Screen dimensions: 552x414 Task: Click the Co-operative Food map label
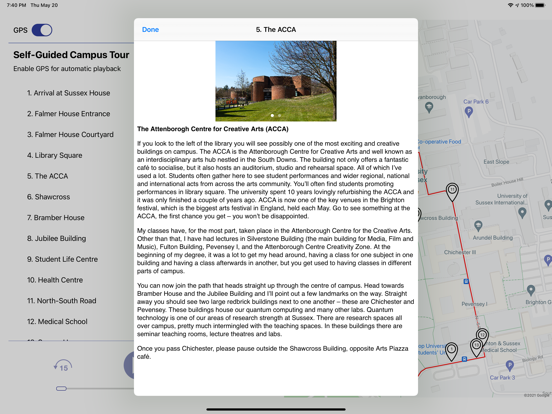pos(440,142)
